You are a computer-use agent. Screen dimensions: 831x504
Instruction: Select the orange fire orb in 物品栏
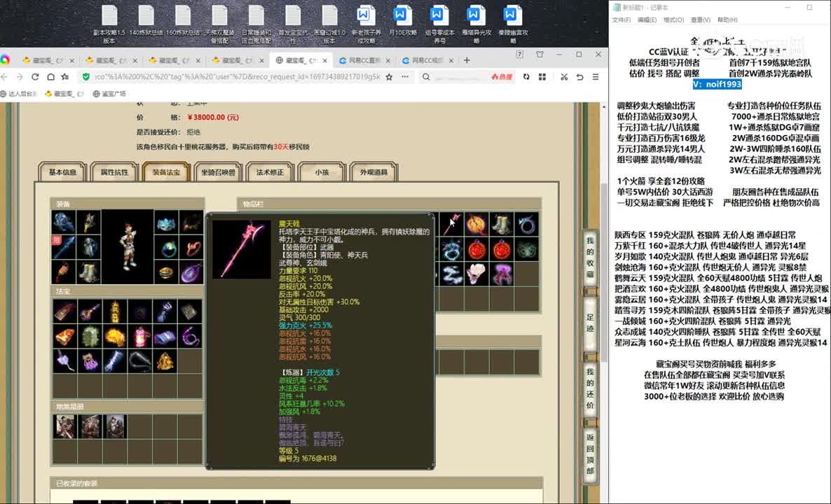coord(476,224)
